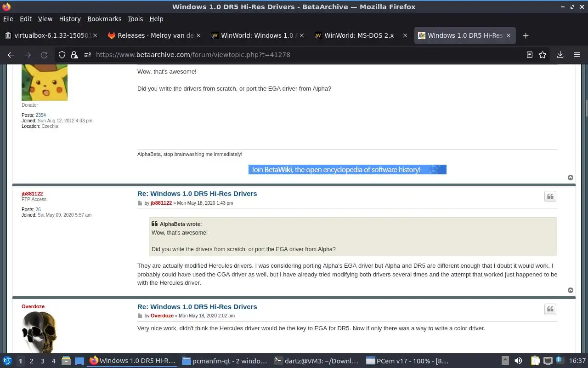The width and height of the screenshot is (588, 368).
Task: Switch to the dartz@VM3 terminal window
Action: 316,361
